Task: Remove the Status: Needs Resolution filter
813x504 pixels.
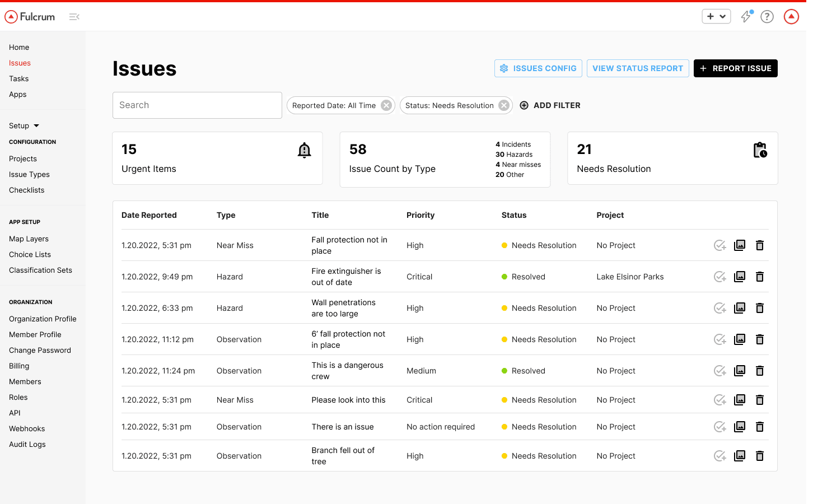Action: (x=504, y=105)
